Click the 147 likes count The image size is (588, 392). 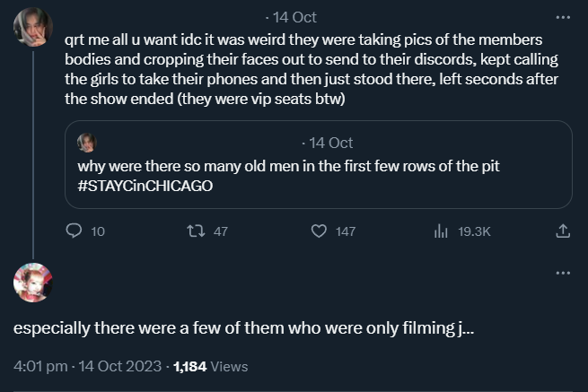(x=346, y=231)
